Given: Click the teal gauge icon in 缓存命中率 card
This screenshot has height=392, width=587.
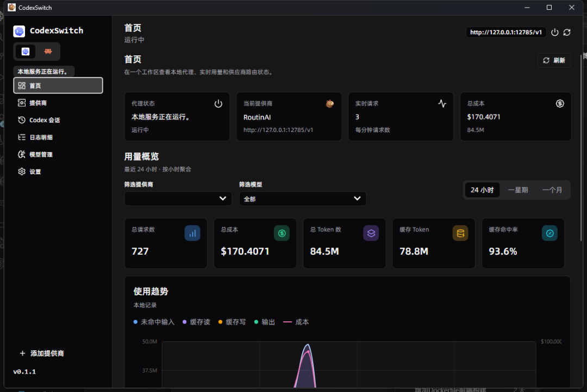Looking at the screenshot, I should tap(549, 233).
